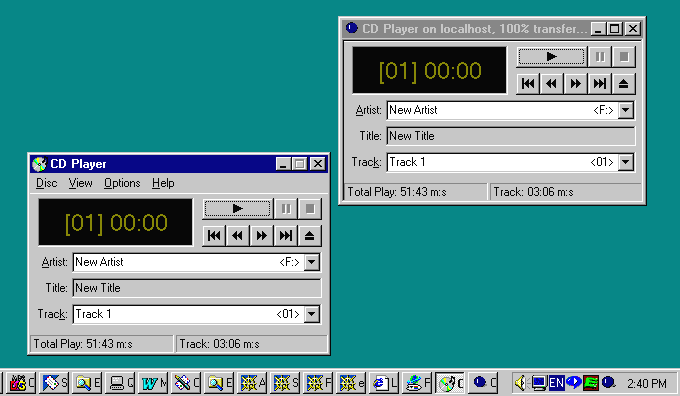Open the Track dropdown in localhost CD Player
This screenshot has width=680, height=396.
point(625,162)
